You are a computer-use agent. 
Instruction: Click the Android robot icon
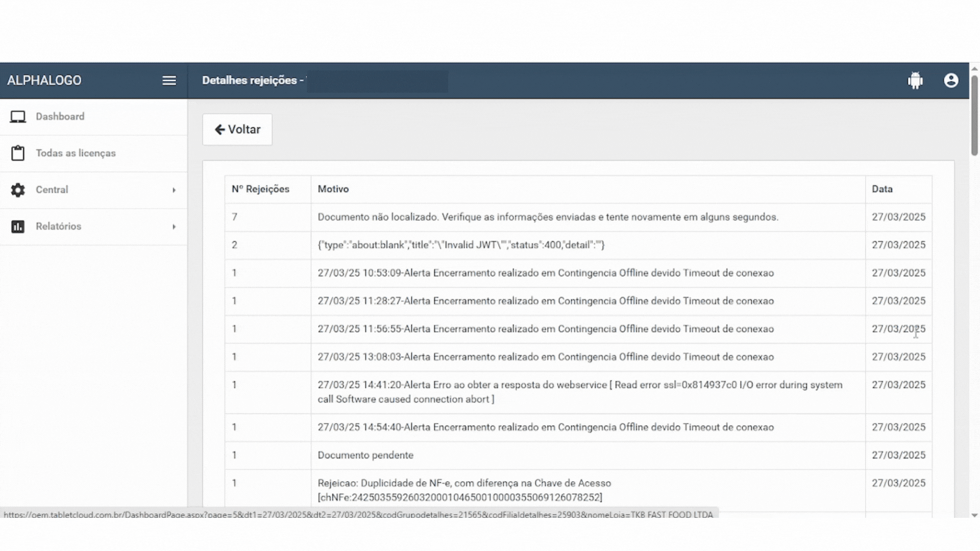point(915,81)
